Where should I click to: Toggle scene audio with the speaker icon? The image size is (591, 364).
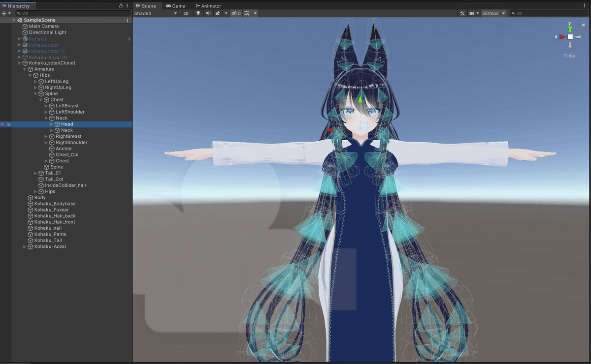click(208, 13)
